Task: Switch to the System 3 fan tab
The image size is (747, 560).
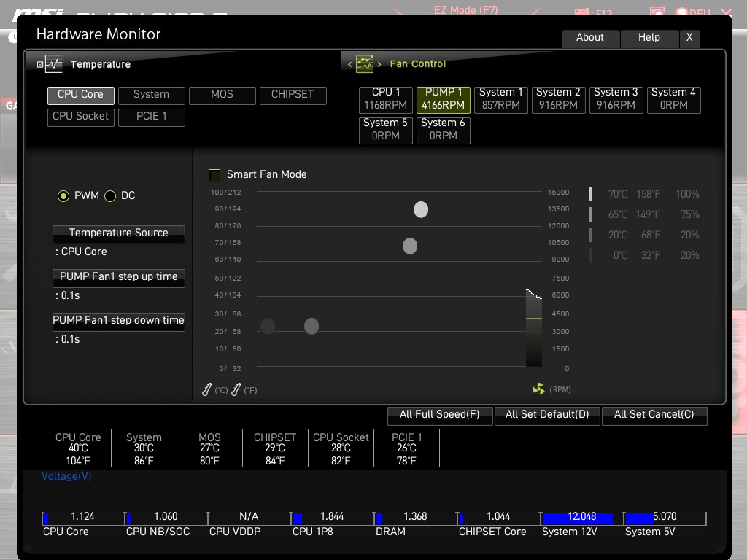Action: (616, 99)
